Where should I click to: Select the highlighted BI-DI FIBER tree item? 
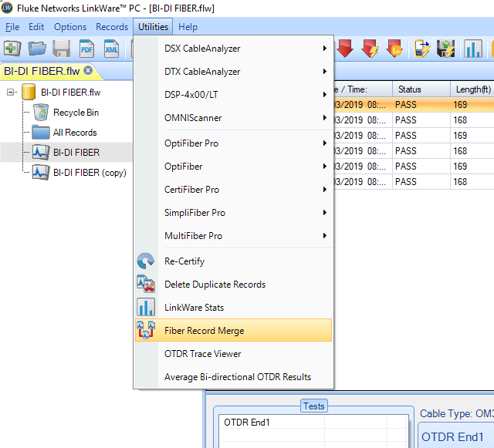76,153
